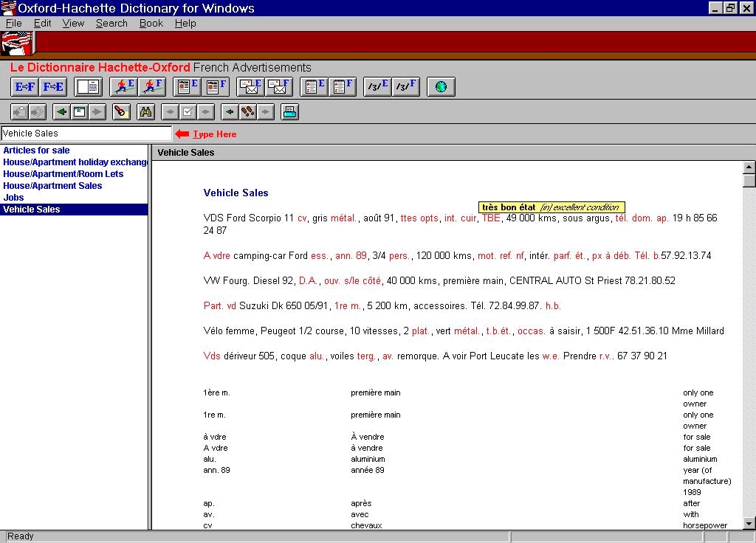The image size is (756, 543).
Task: Click the flashlight highlight icon
Action: [x=121, y=112]
